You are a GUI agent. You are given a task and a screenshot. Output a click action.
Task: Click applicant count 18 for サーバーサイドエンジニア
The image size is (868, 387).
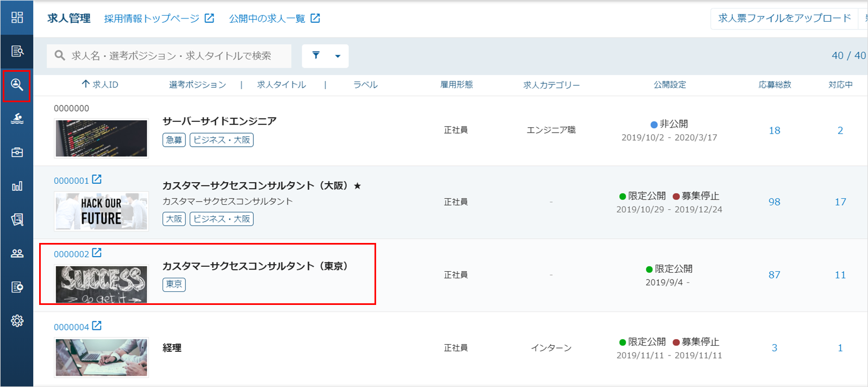pos(775,130)
